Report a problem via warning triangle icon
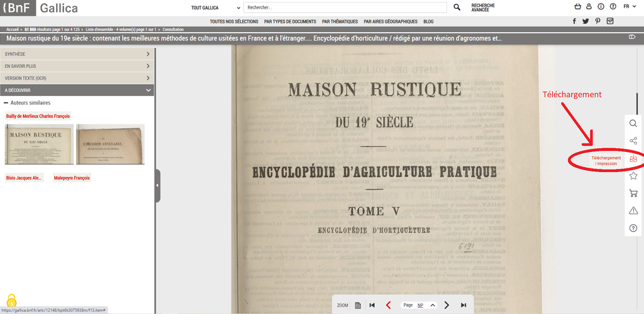The width and height of the screenshot is (644, 314). (633, 210)
